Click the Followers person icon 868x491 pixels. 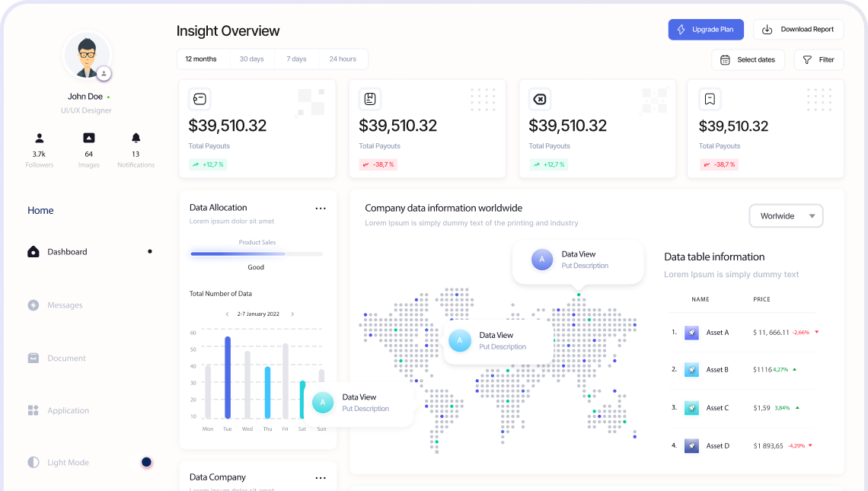pyautogui.click(x=40, y=138)
